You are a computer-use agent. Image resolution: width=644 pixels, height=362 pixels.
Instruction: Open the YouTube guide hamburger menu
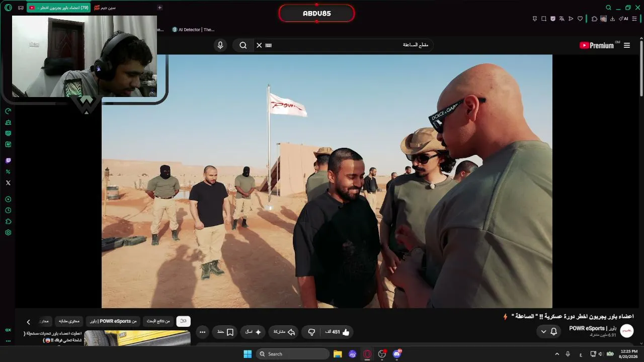[627, 45]
